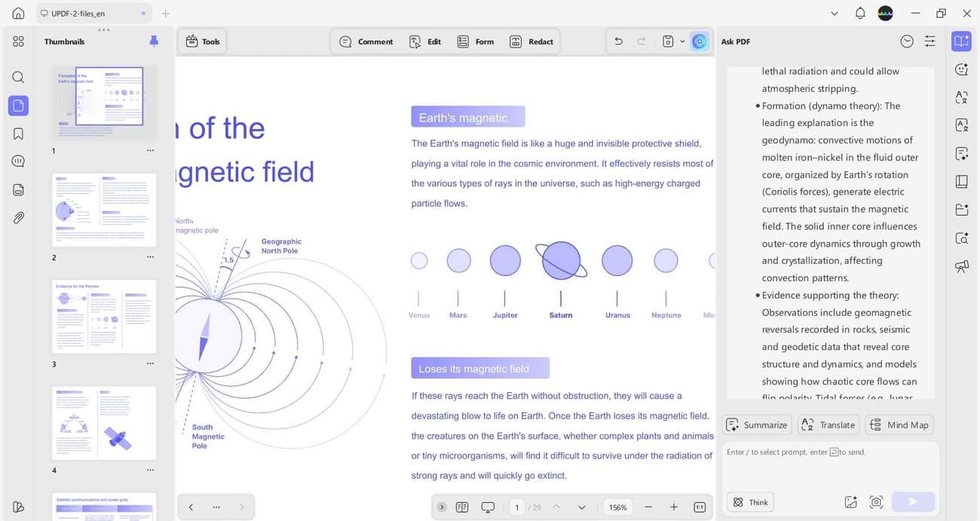The width and height of the screenshot is (980, 521).
Task: Go back to previous view
Action: [x=191, y=507]
